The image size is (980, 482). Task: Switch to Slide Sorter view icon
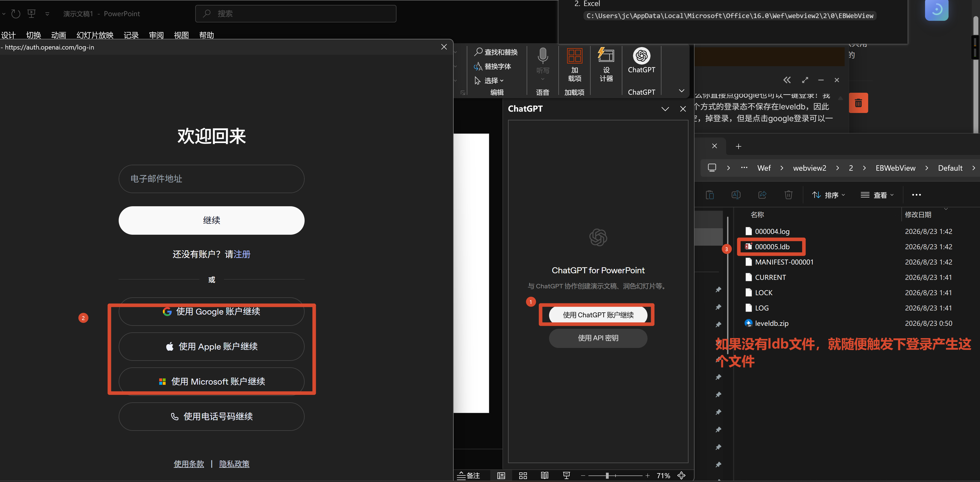pos(523,475)
